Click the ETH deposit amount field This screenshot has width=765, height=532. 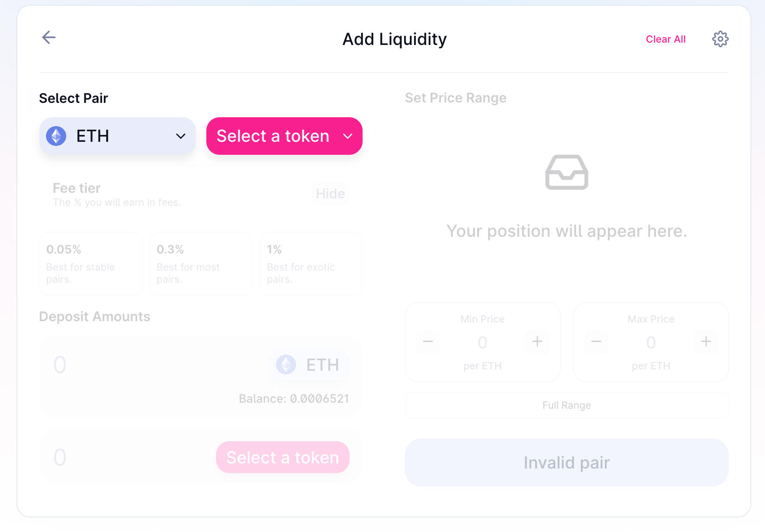[139, 365]
